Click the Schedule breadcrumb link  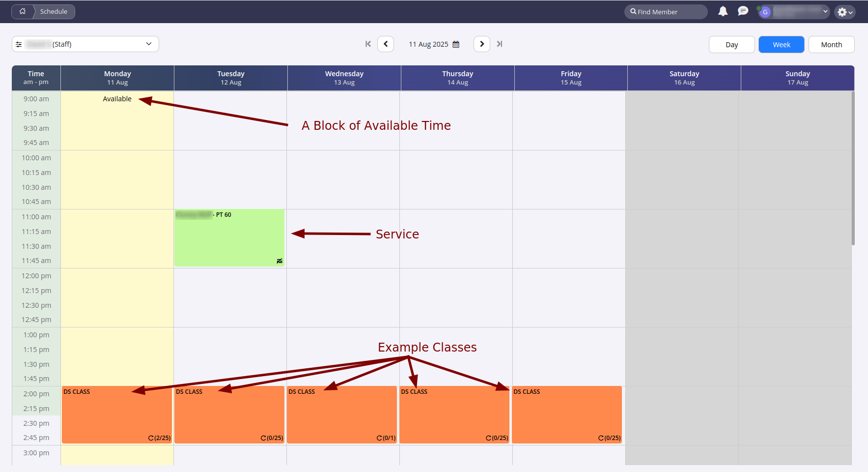54,12
